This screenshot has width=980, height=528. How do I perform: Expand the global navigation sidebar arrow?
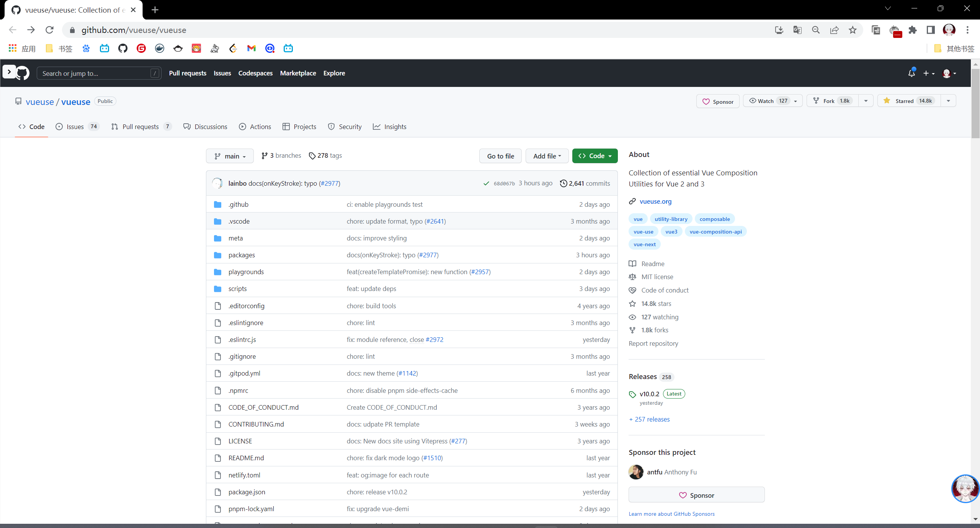(9, 72)
